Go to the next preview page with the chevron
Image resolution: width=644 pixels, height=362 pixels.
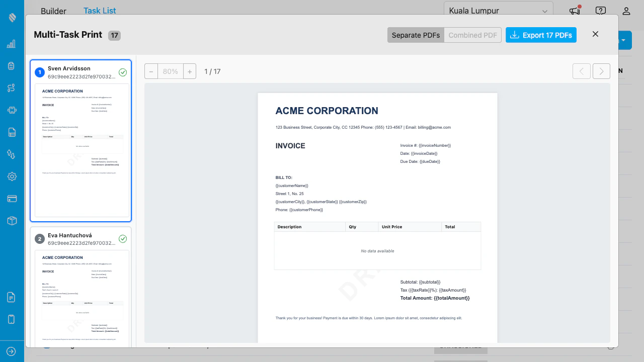coord(601,71)
